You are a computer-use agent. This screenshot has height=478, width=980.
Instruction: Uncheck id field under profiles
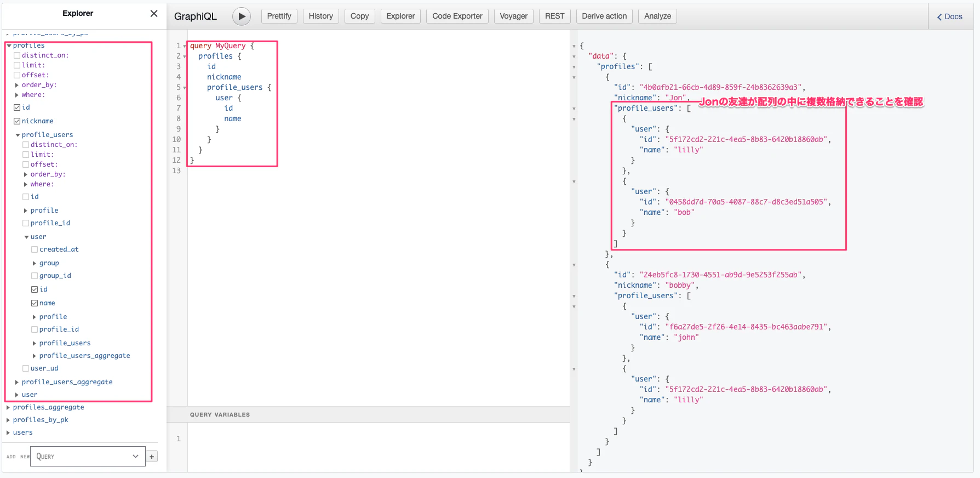17,107
